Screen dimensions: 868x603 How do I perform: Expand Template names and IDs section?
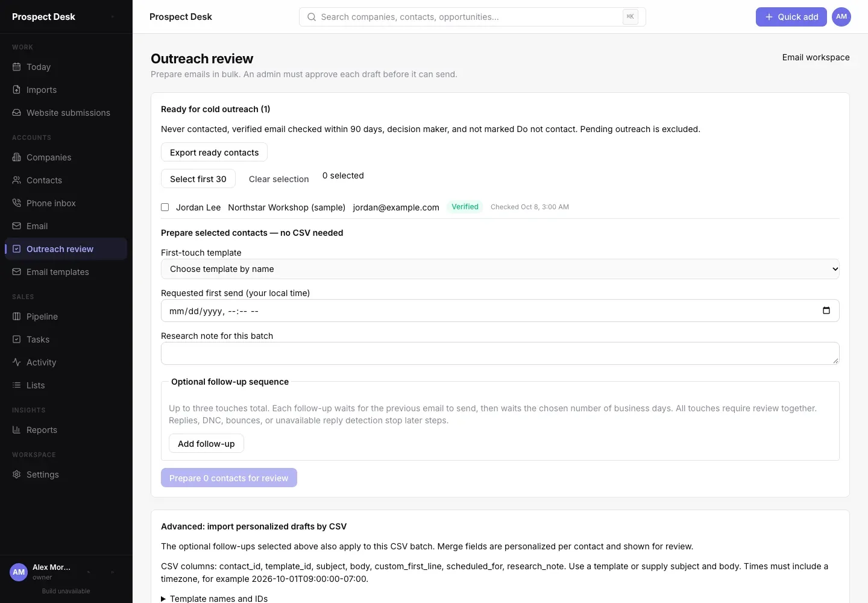tap(215, 599)
